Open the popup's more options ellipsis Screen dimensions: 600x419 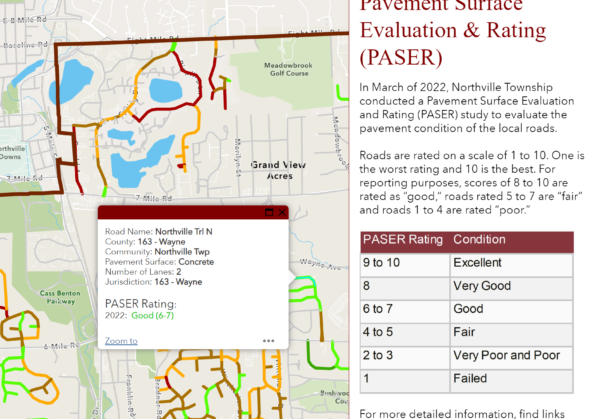coord(269,341)
